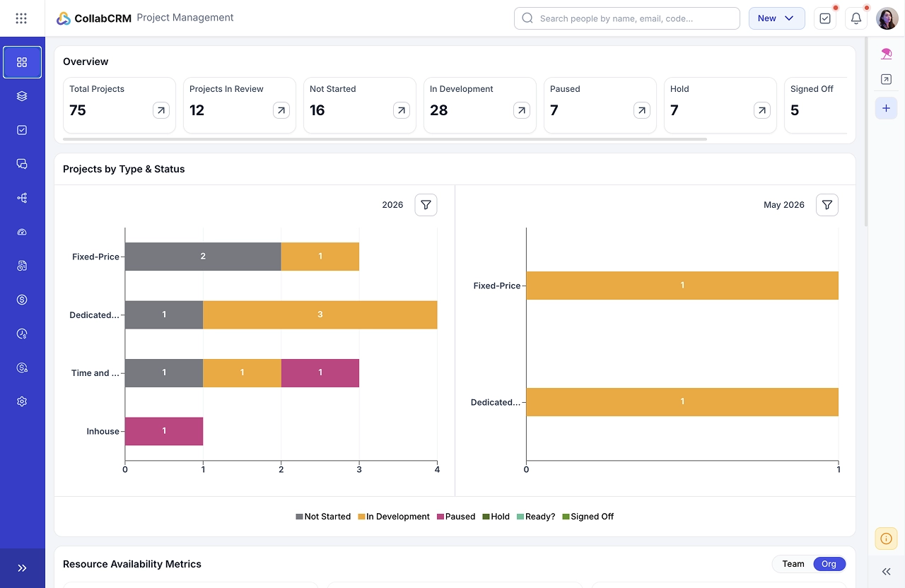Open the May 2026 chart filter
Viewport: 905px width, 588px height.
coord(827,205)
